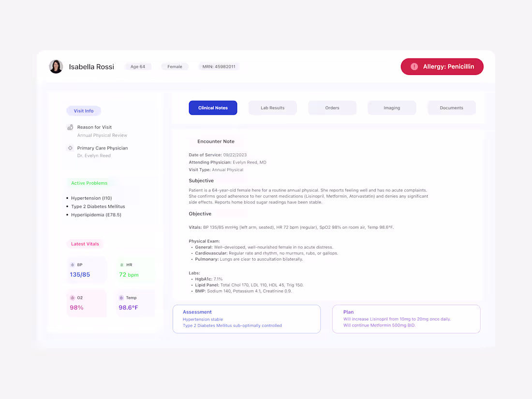Viewport: 532px width, 399px height.
Task: Select the Type 2 Diabetes Mellitus problem
Action: 98,207
